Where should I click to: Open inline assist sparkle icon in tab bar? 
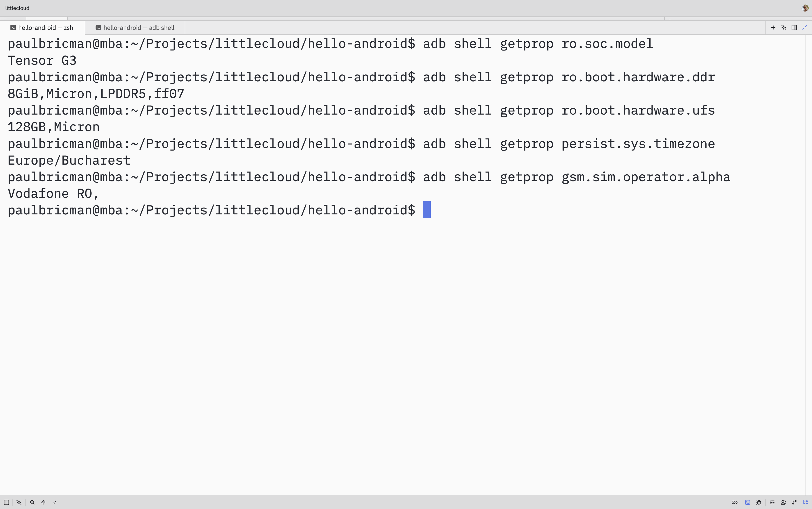tap(784, 28)
